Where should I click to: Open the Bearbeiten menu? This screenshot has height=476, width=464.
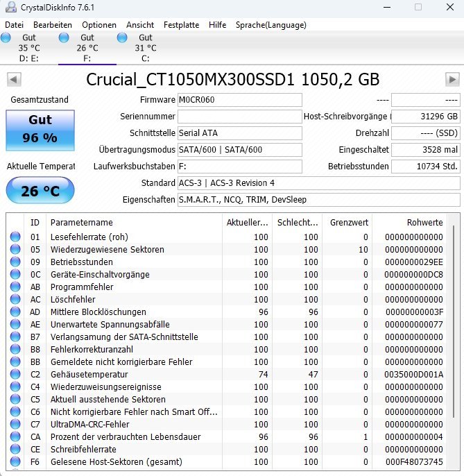(x=53, y=25)
